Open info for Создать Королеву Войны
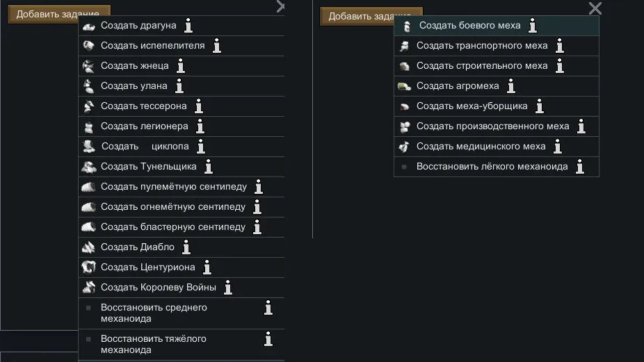This screenshot has height=362, width=644. (227, 288)
